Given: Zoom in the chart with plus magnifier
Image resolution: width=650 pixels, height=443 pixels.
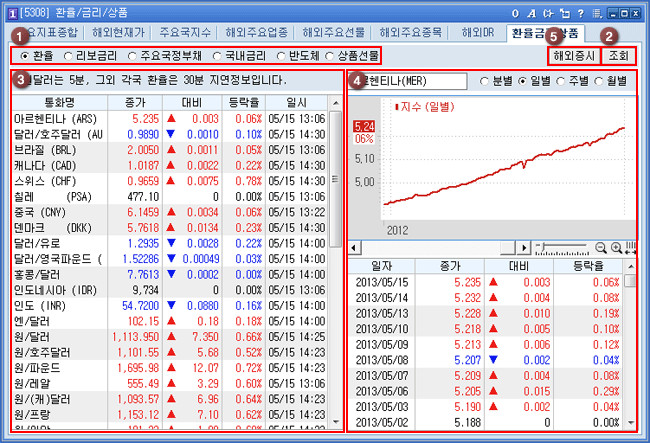Looking at the screenshot, I should [x=616, y=247].
